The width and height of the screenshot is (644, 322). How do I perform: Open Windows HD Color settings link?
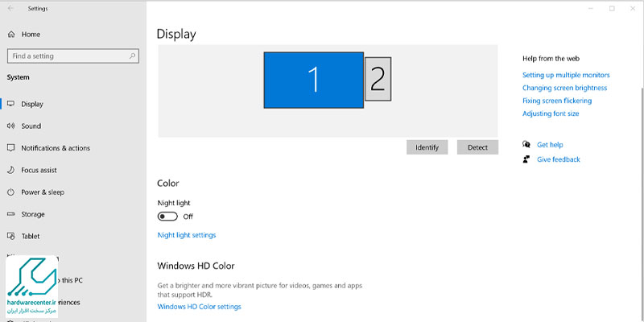click(x=199, y=307)
